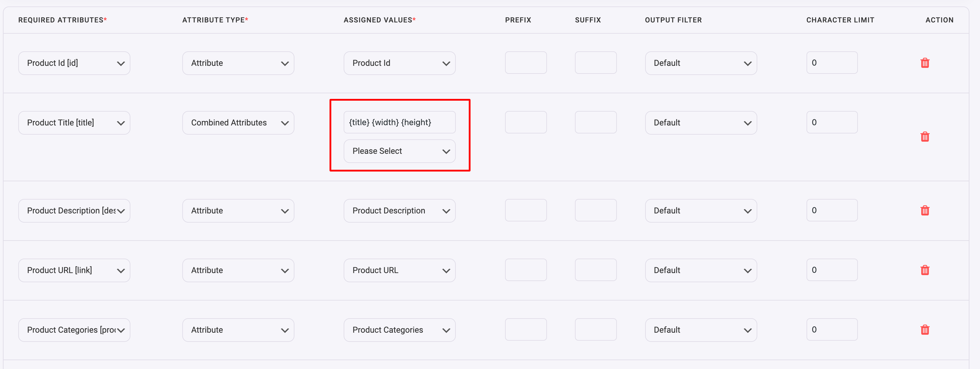Click the Product Title [title] dropdown
The height and width of the screenshot is (369, 980).
[x=74, y=123]
